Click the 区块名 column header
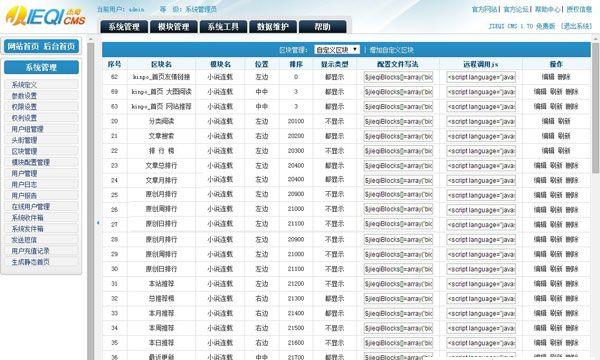The height and width of the screenshot is (360, 600). [161, 64]
